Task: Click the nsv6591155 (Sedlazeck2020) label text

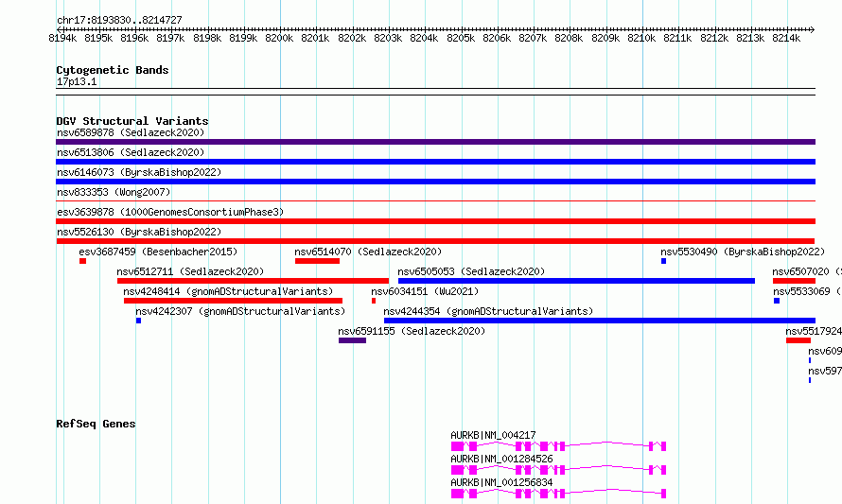Action: pos(412,331)
